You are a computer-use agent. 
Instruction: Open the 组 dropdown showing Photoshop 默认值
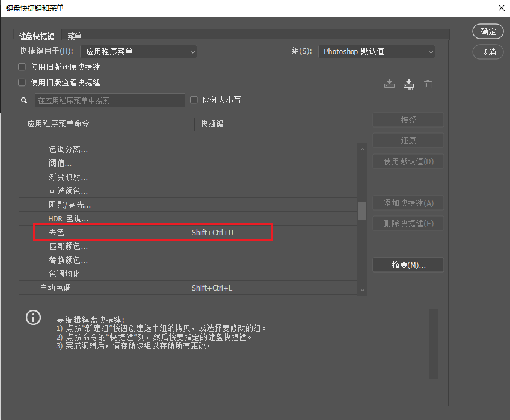(376, 51)
